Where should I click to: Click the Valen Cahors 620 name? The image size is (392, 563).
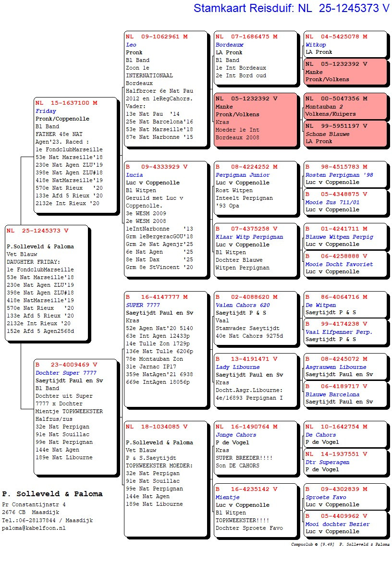243,305
